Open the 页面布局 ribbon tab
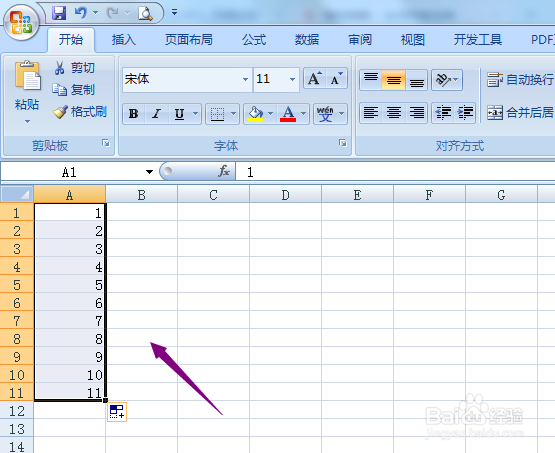Image resolution: width=555 pixels, height=453 pixels. (189, 39)
